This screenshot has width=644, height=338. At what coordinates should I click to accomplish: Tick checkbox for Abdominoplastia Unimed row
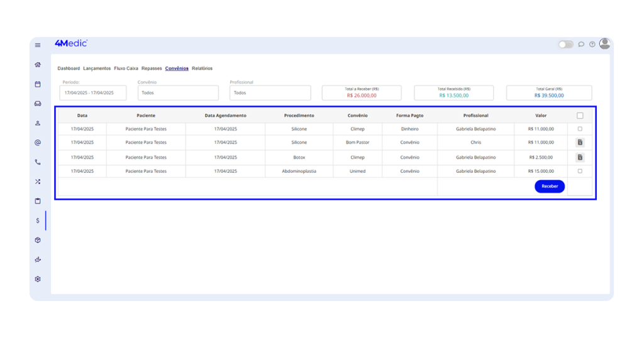[x=580, y=171]
